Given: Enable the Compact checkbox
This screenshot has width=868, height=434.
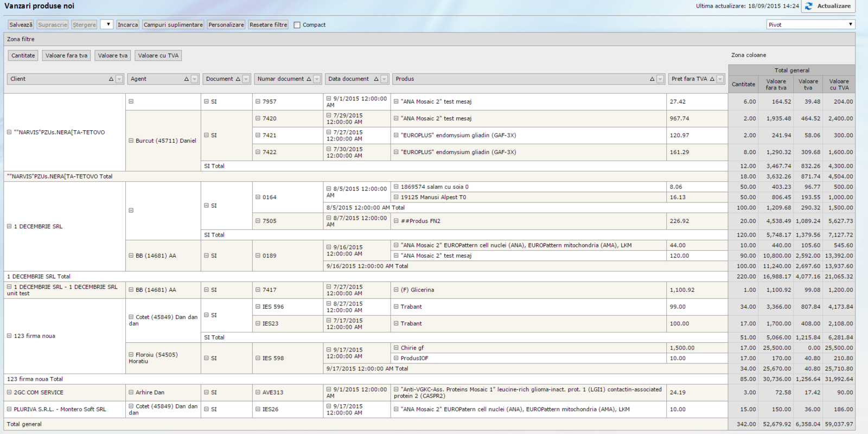Looking at the screenshot, I should [297, 25].
